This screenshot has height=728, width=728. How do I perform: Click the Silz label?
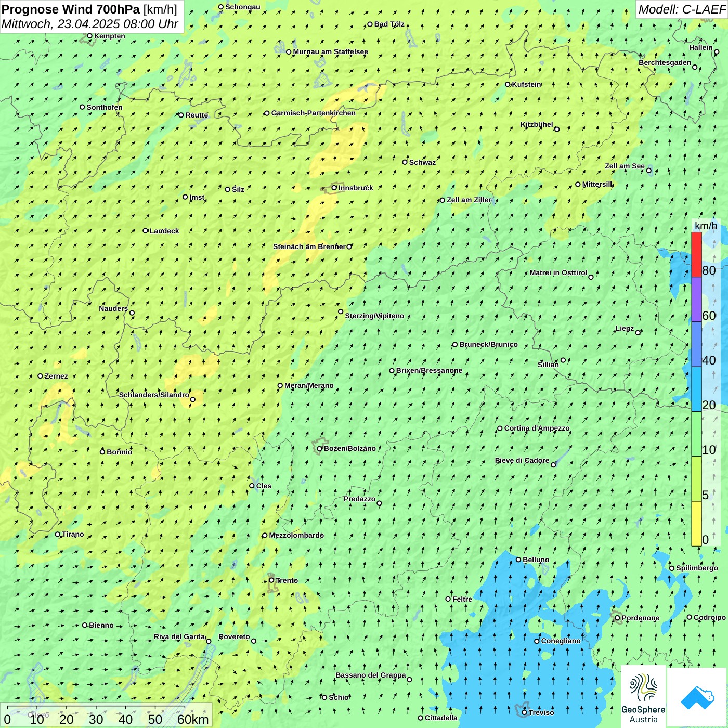click(x=238, y=189)
